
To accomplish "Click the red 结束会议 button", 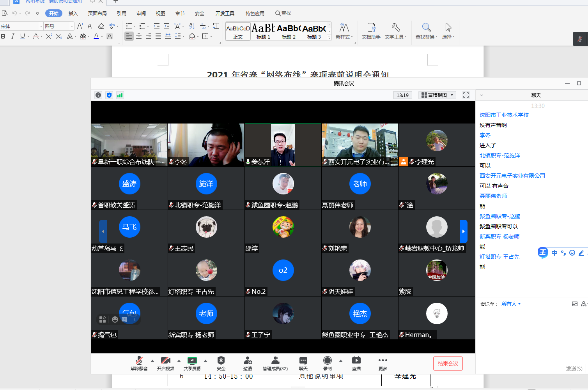I will pyautogui.click(x=448, y=364).
